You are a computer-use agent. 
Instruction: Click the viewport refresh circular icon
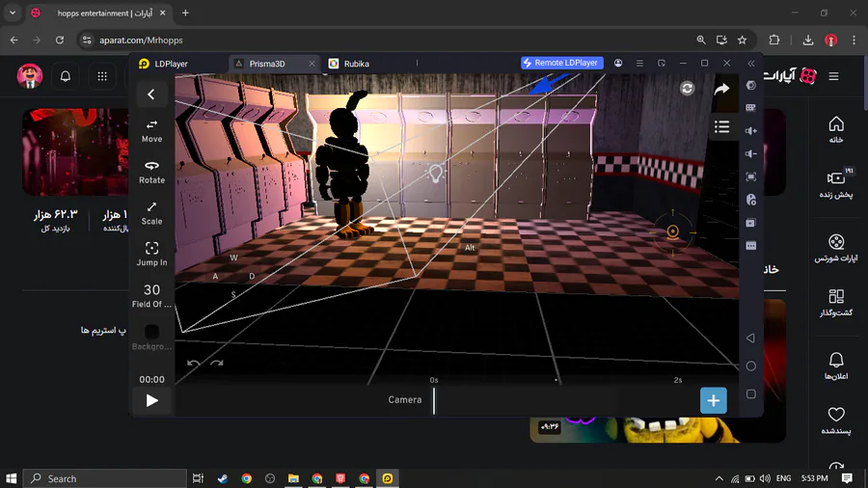click(x=687, y=89)
